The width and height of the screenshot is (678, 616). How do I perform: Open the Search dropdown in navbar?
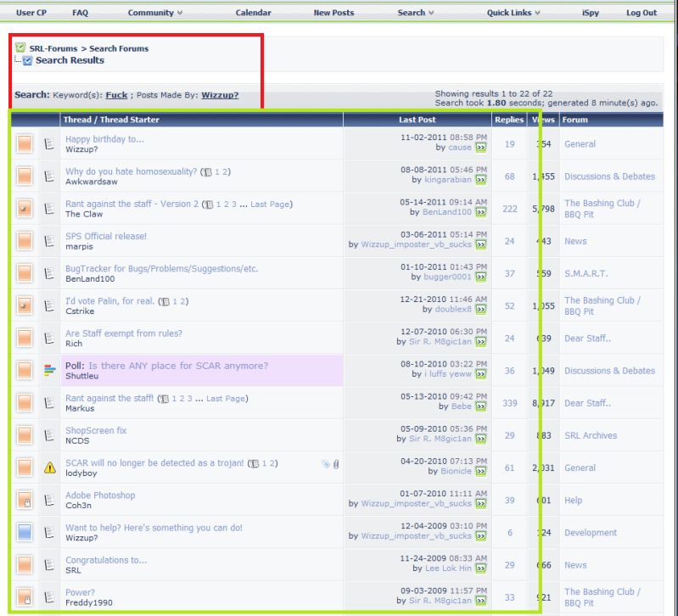tap(416, 13)
